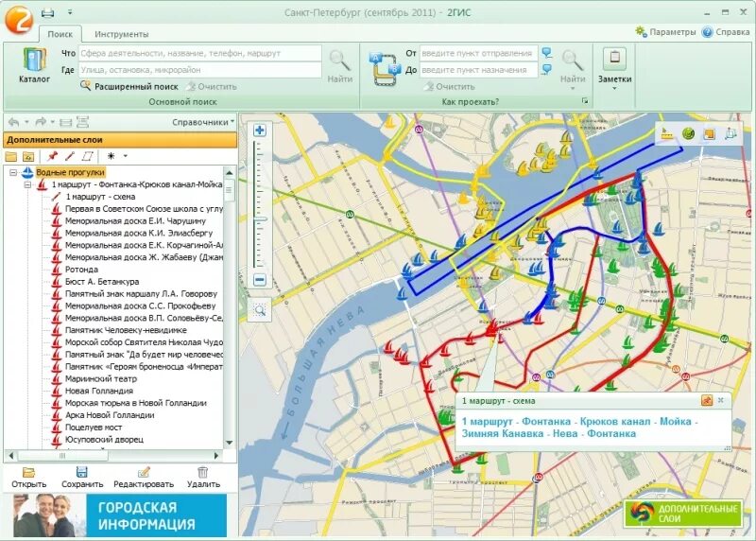756x541 pixels.
Task: Select the line drawing tool
Action: pos(70,156)
